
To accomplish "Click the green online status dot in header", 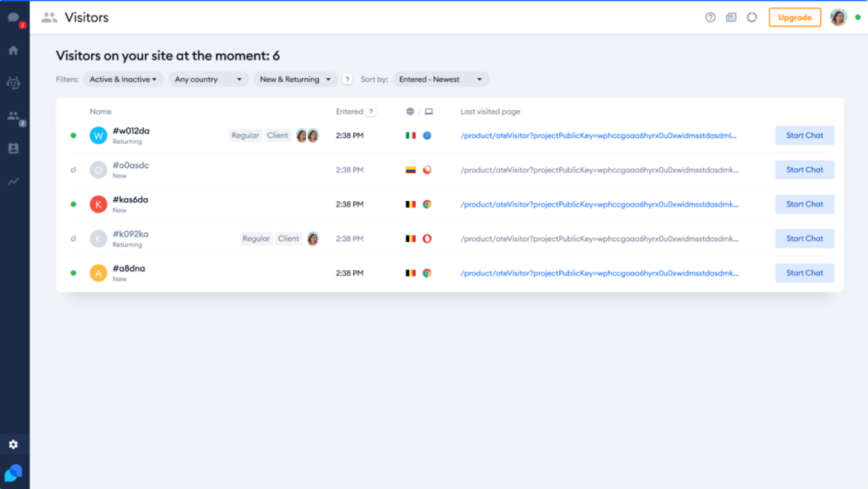I will click(857, 17).
